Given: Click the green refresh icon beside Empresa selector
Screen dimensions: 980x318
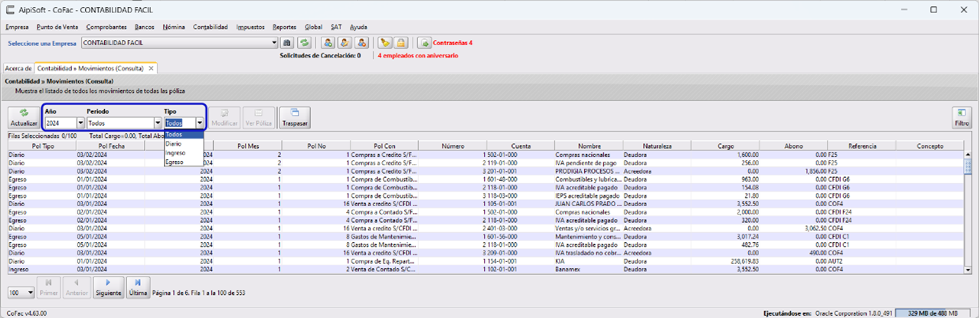Looking at the screenshot, I should point(304,43).
